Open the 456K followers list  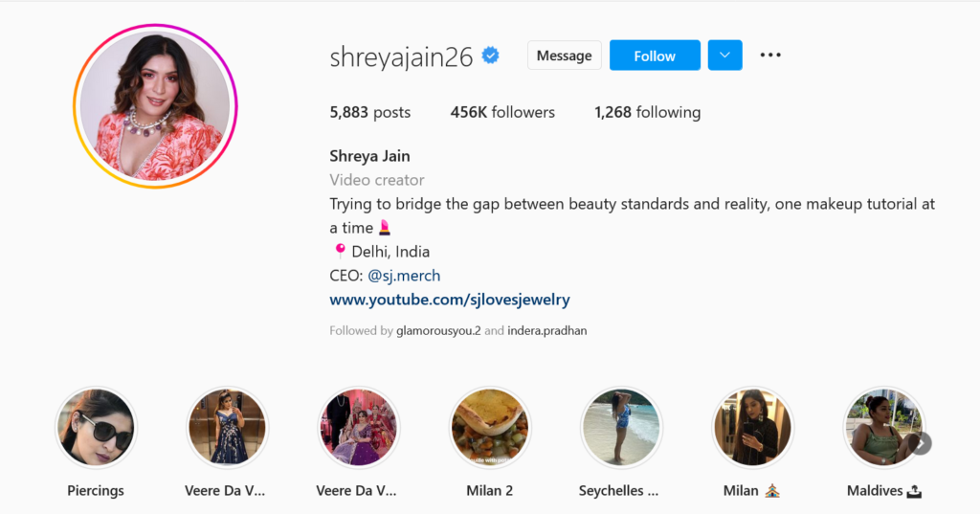coord(502,113)
